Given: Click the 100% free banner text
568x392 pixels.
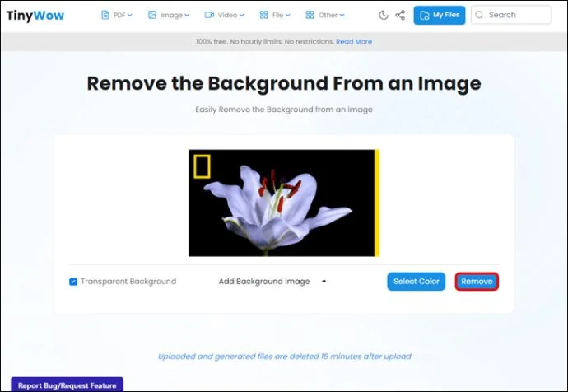Looking at the screenshot, I should pos(264,42).
